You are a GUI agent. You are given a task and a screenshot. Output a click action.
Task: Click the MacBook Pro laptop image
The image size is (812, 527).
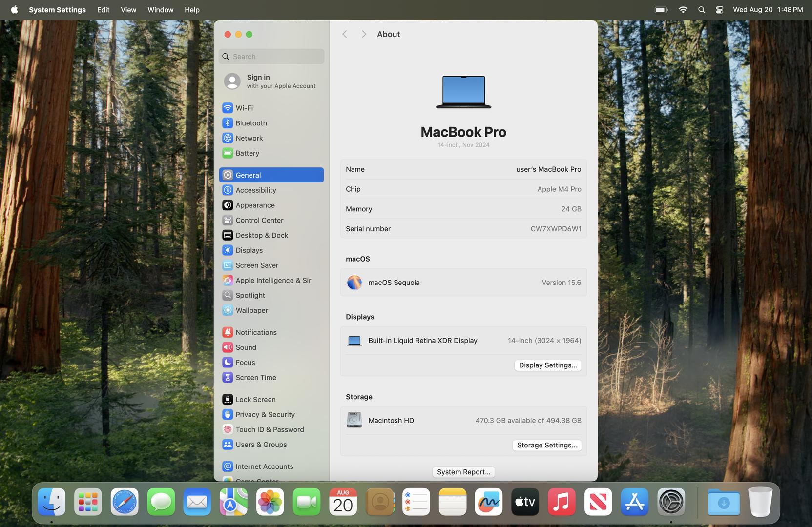463,92
